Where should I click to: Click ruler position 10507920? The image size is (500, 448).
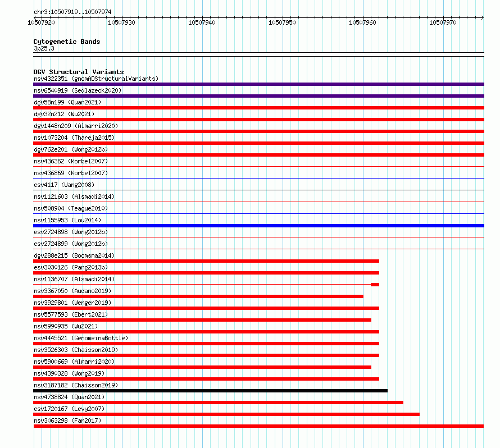click(42, 22)
